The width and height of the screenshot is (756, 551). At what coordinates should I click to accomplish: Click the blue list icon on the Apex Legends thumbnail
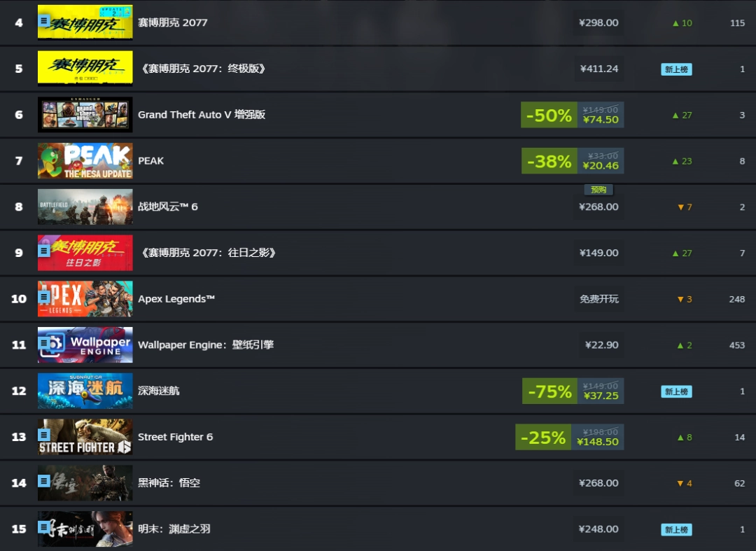(44, 298)
